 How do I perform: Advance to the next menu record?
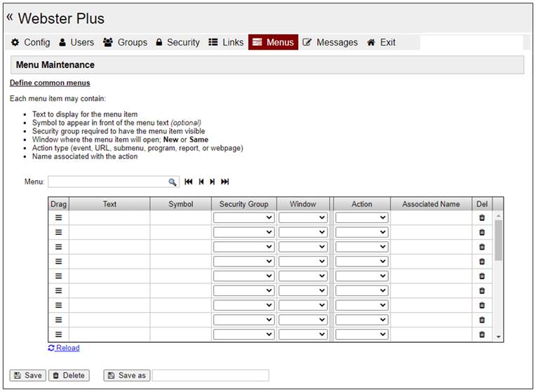213,182
